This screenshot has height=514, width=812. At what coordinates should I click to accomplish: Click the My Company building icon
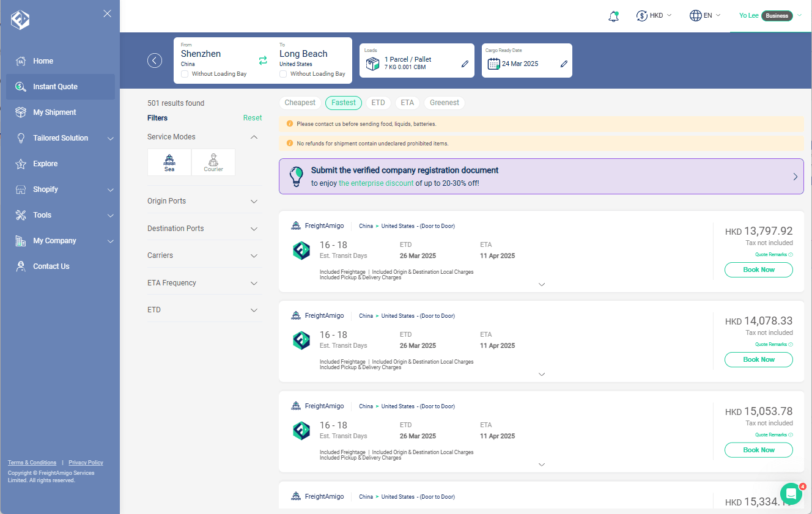pos(21,241)
